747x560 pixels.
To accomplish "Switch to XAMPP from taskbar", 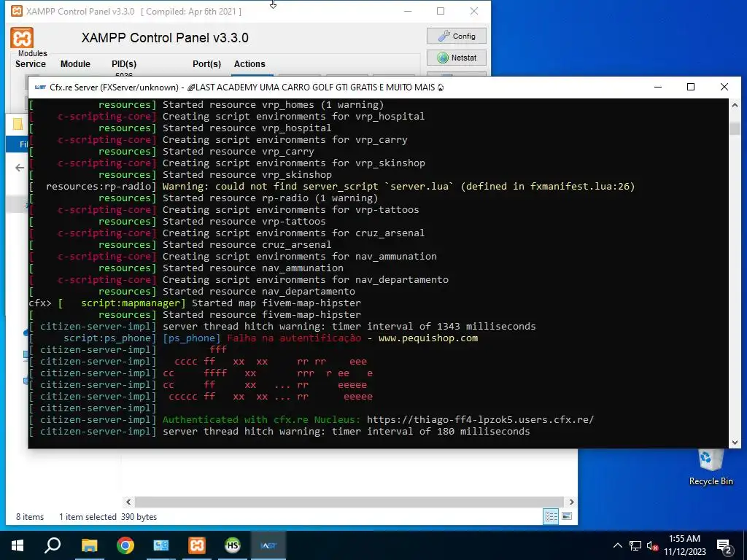I will coord(197,545).
